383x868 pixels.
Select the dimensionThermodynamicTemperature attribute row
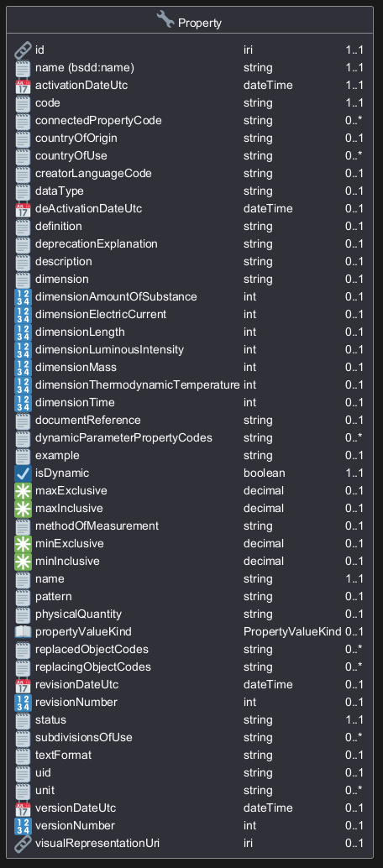190,384
